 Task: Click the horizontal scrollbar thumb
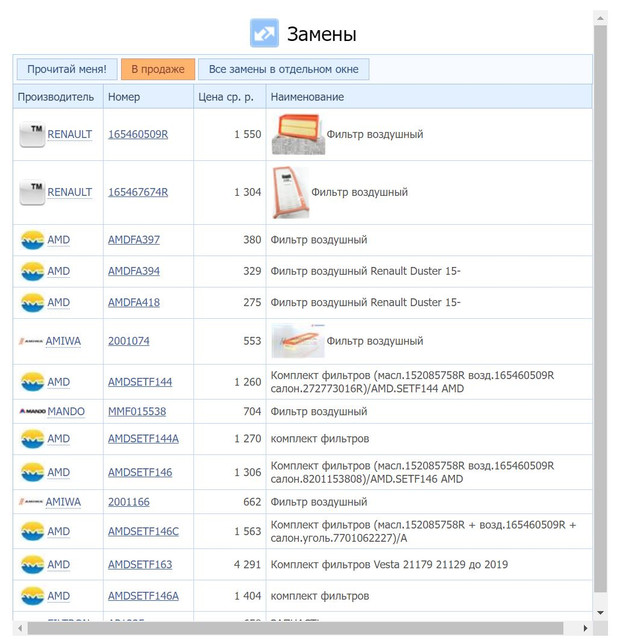[x=296, y=628]
